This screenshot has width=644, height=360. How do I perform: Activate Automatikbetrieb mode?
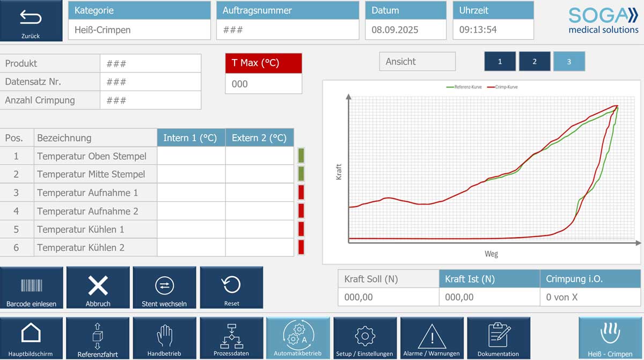pos(298,337)
